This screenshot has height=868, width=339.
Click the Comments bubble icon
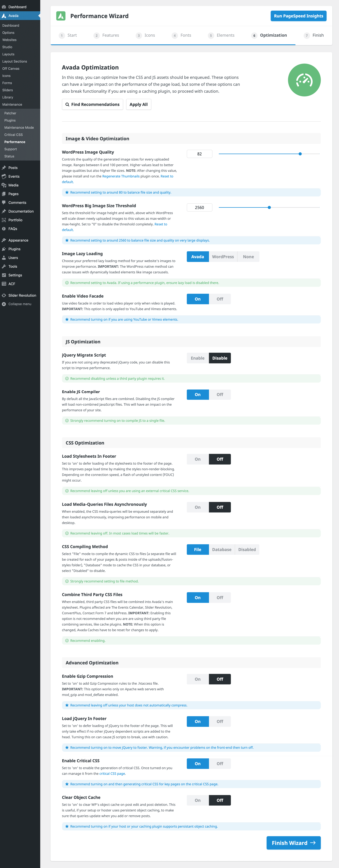4,202
